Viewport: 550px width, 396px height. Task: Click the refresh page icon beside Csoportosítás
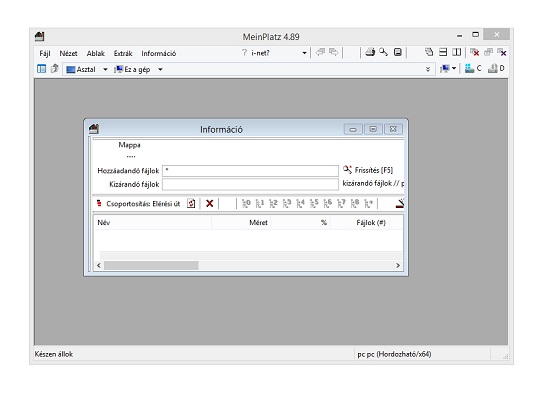[x=191, y=203]
